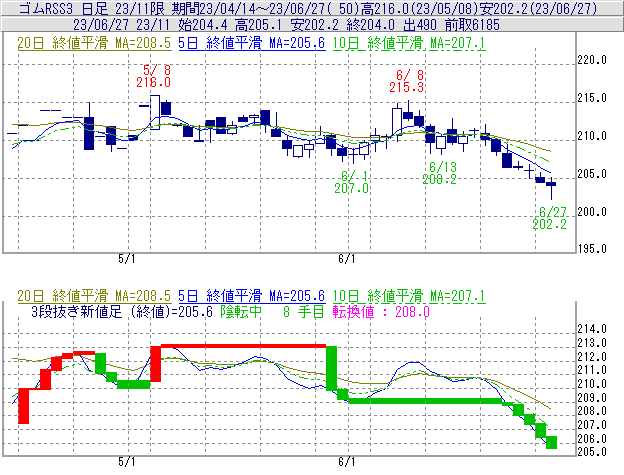Click the 207.0 label on lower axis
Screen dimensions: 624x475
pos(592,425)
